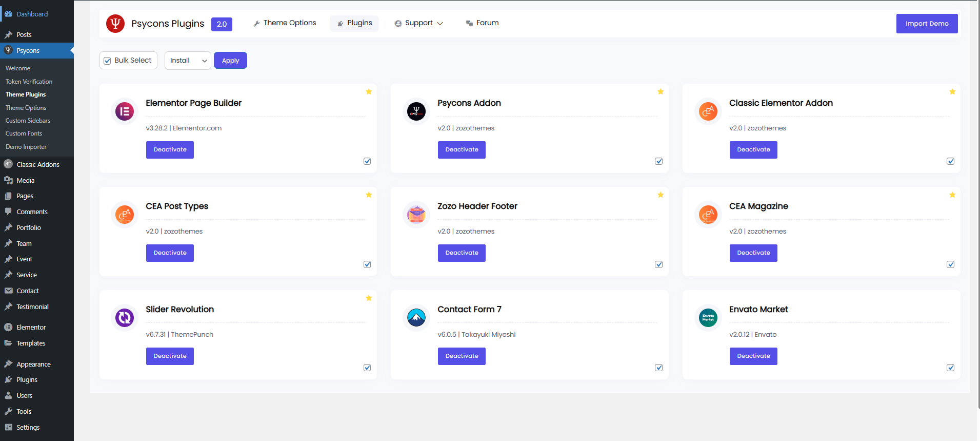Switch to the Plugins tab in header
980x441 pixels.
tap(354, 23)
